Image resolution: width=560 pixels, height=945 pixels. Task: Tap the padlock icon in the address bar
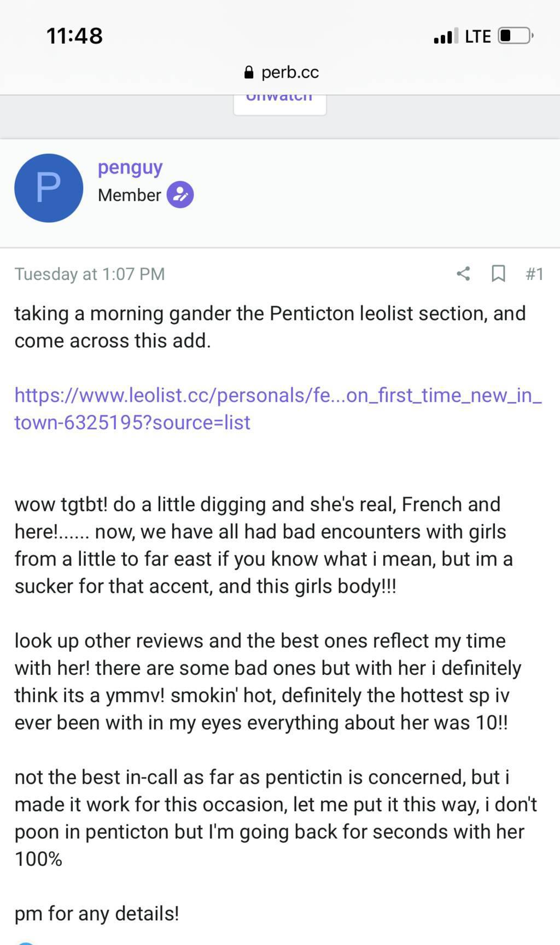(x=249, y=72)
